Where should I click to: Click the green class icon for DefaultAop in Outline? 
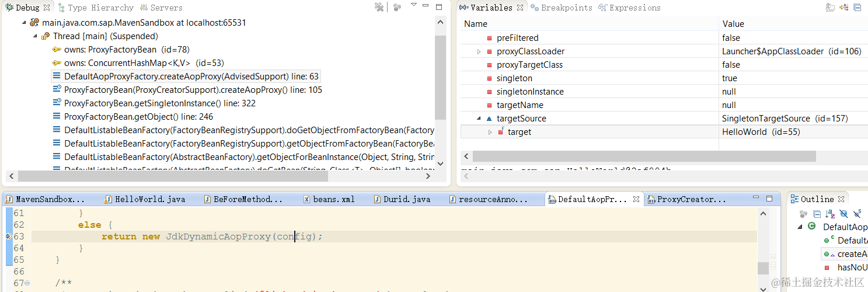pyautogui.click(x=812, y=227)
